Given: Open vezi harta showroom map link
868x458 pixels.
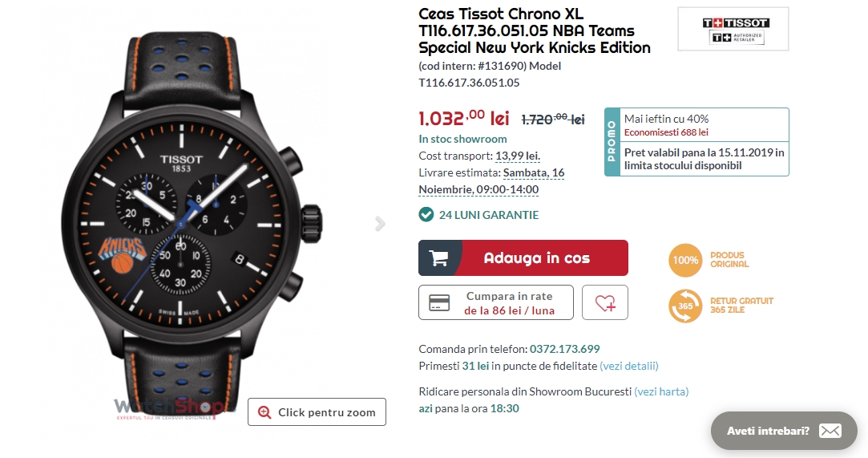Looking at the screenshot, I should pyautogui.click(x=661, y=391).
